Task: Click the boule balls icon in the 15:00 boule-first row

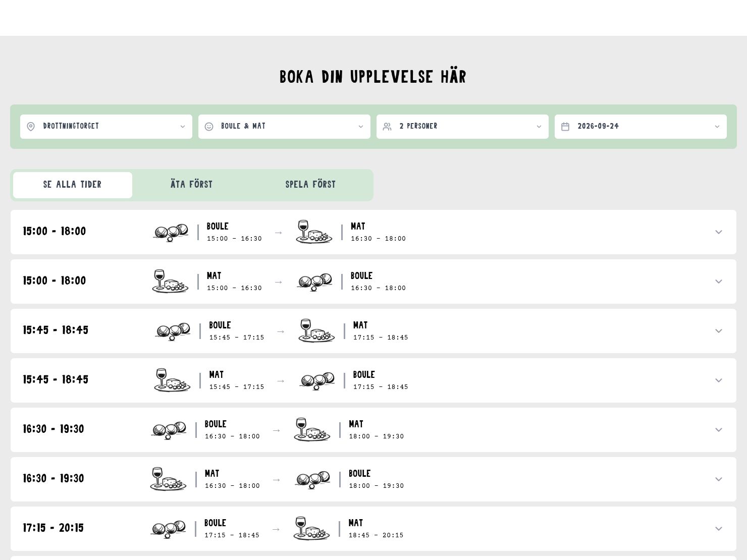Action: [171, 233]
